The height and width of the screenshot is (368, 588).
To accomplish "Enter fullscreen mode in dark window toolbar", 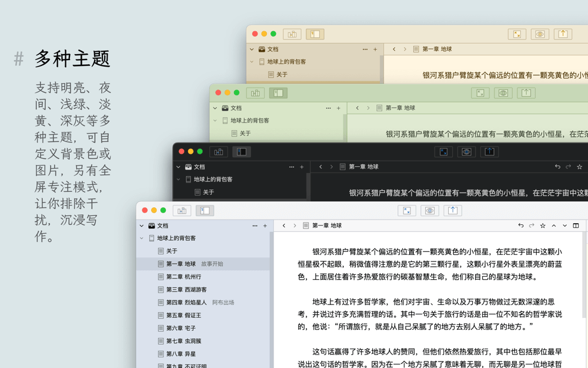I will pos(443,152).
